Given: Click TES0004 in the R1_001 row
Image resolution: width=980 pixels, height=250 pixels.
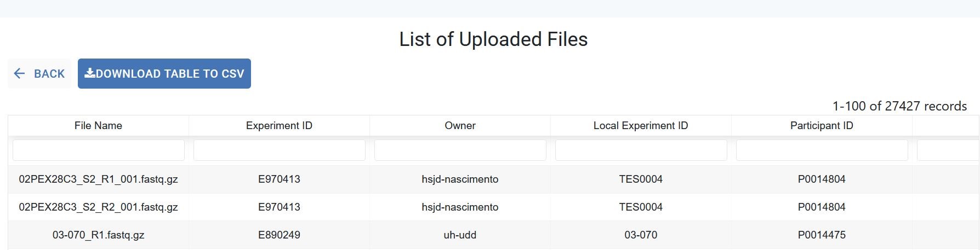Looking at the screenshot, I should pos(641,179).
